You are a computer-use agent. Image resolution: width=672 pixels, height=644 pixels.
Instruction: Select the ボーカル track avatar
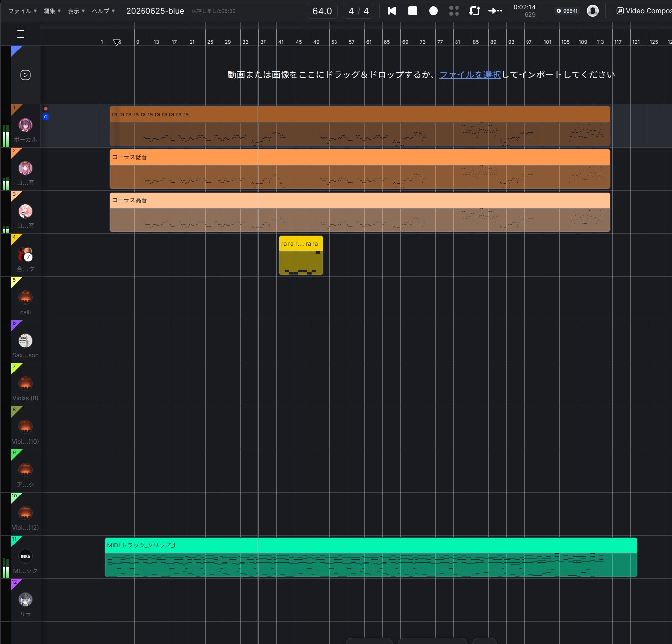(25, 125)
